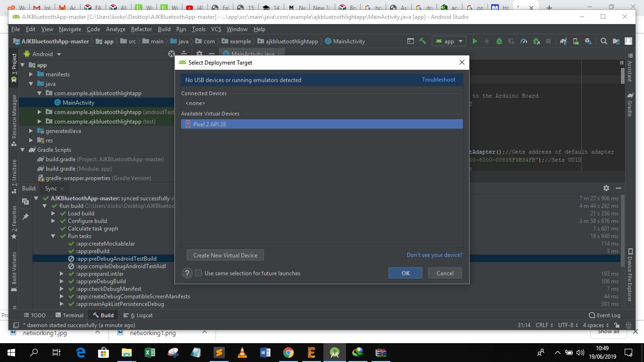The height and width of the screenshot is (362, 644).
Task: Open the File menu
Action: coord(16,29)
